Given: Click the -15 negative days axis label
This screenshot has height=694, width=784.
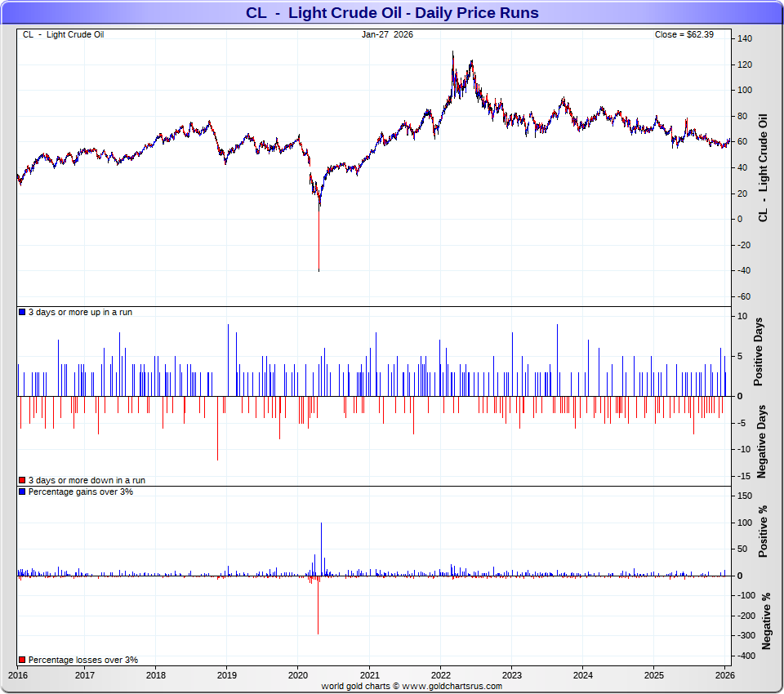Looking at the screenshot, I should [x=744, y=476].
